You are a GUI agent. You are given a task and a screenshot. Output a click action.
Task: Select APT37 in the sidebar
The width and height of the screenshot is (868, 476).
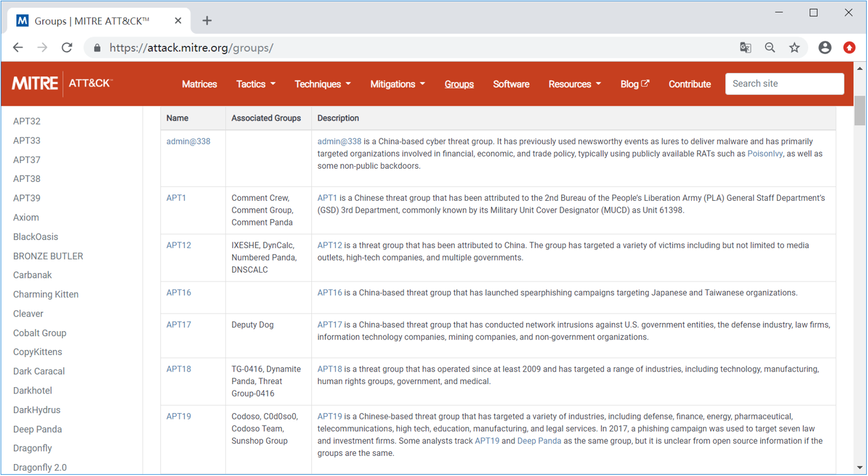pos(27,159)
